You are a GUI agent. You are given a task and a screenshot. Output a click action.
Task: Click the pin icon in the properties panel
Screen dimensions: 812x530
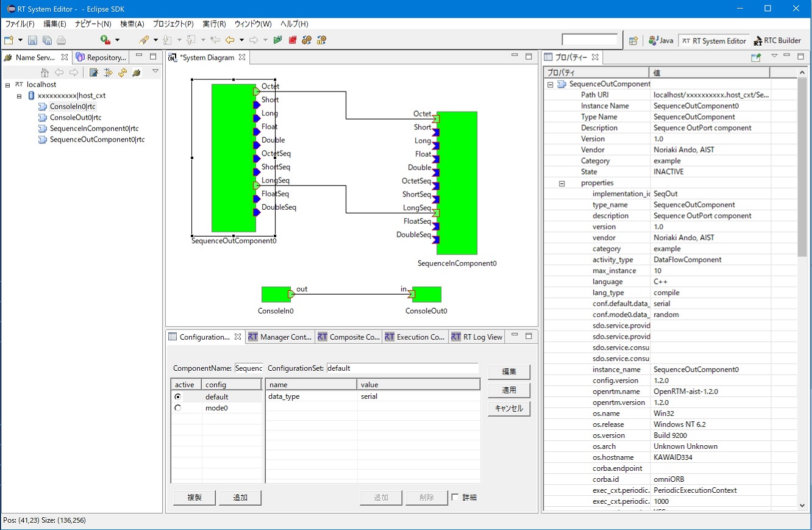click(x=756, y=57)
